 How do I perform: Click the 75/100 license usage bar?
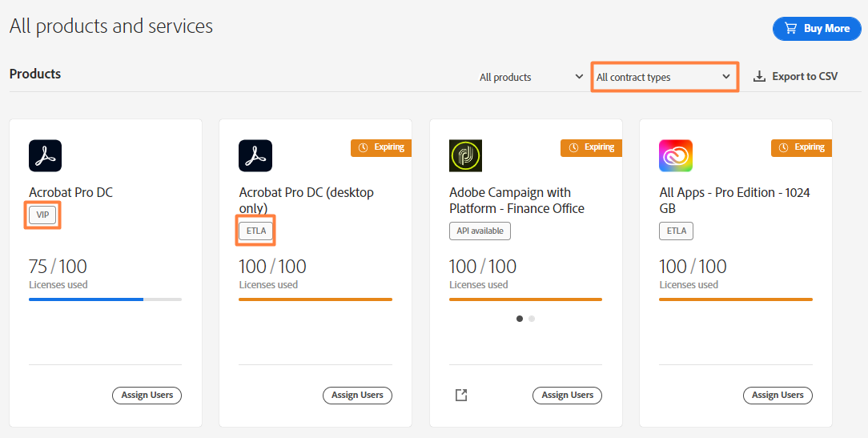[105, 299]
